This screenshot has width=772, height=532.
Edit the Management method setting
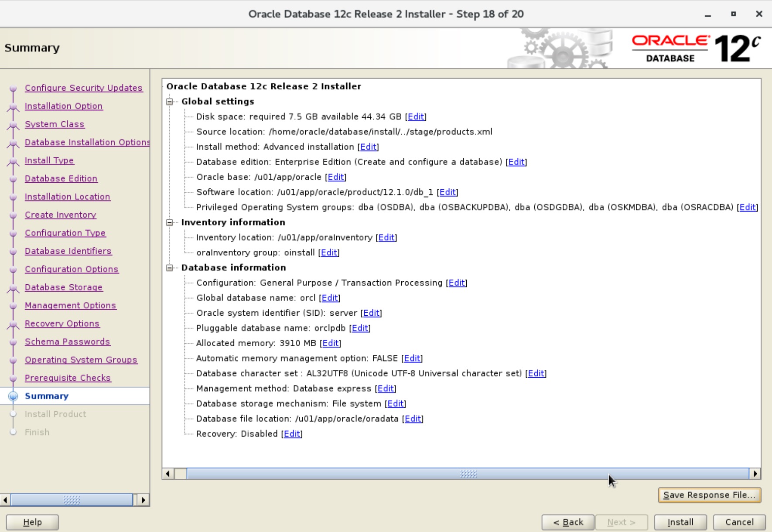pyautogui.click(x=386, y=389)
